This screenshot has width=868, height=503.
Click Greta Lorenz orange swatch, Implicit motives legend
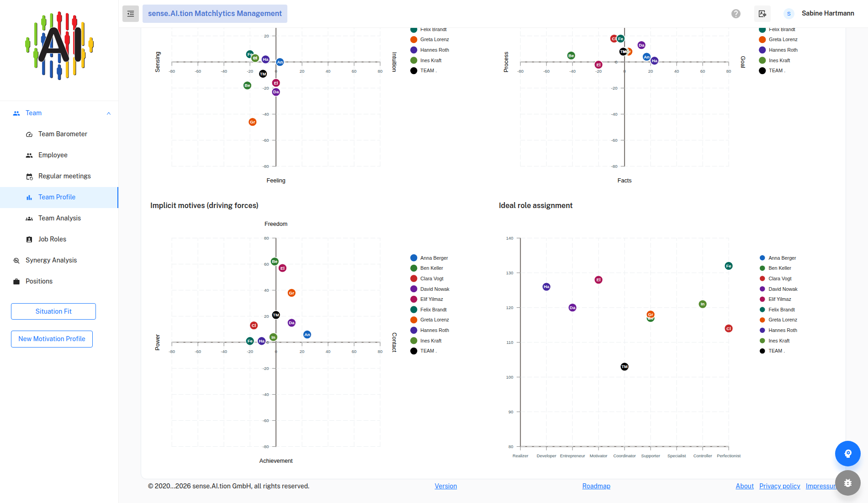point(414,320)
